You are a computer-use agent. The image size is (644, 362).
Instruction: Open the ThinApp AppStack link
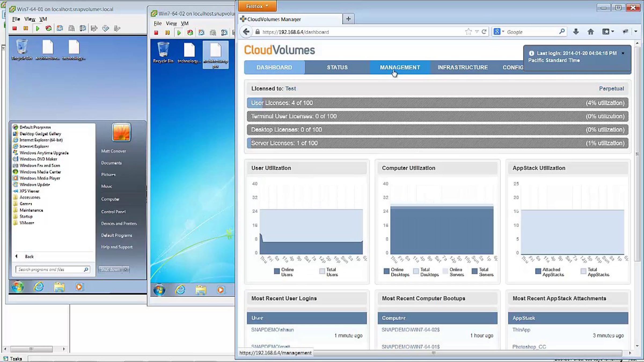tap(521, 330)
